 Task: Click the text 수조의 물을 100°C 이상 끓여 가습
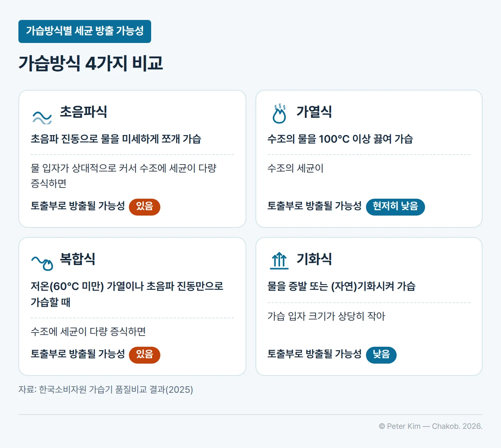[x=340, y=139]
